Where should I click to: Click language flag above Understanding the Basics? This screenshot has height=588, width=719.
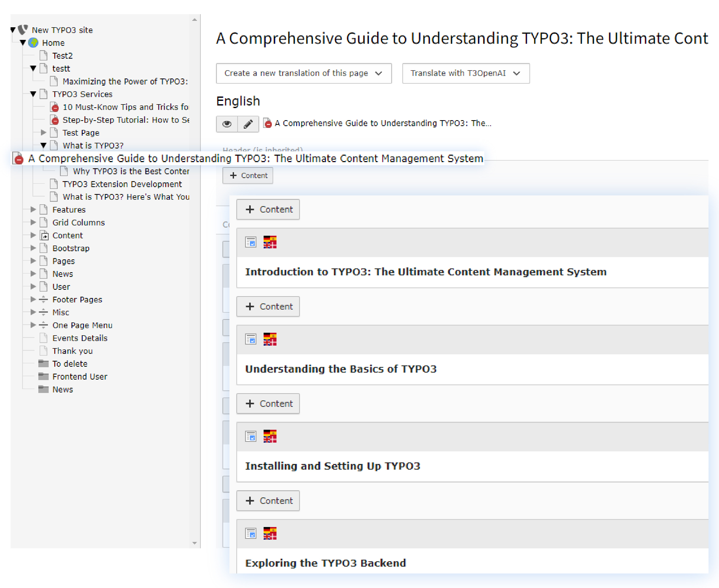pyautogui.click(x=270, y=339)
